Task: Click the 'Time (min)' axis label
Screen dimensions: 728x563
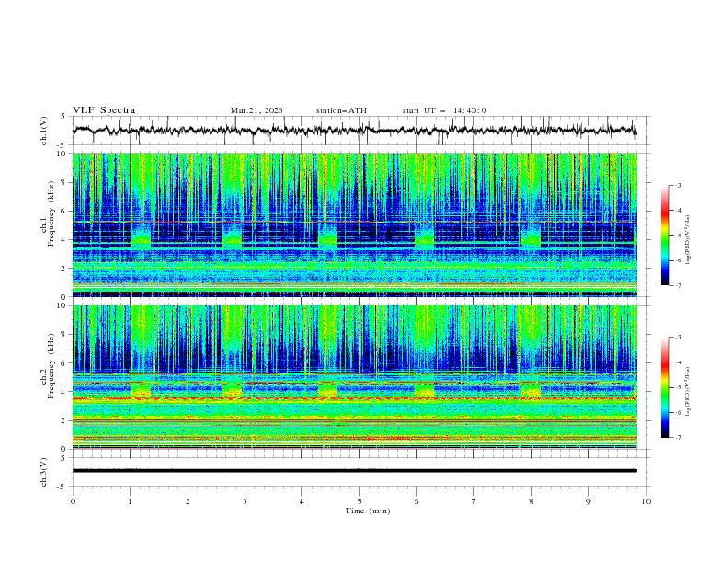Action: point(368,511)
